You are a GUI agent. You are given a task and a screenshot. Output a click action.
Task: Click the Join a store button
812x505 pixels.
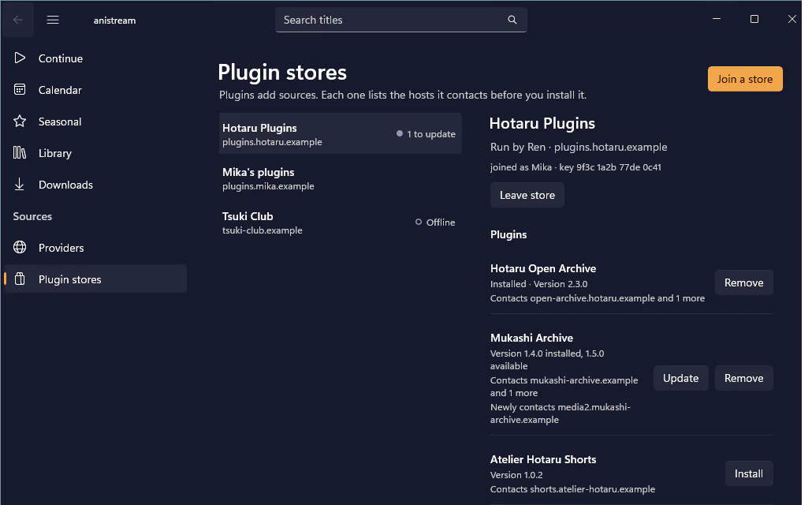point(745,79)
